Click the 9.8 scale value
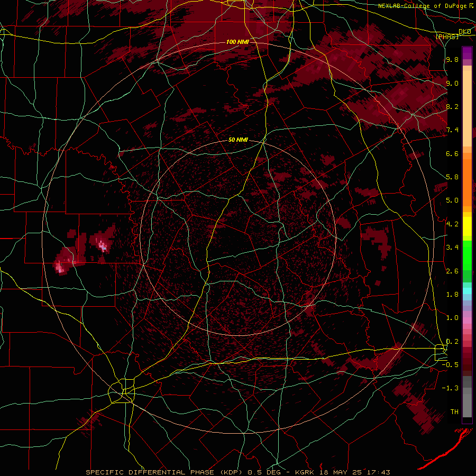 pos(452,59)
